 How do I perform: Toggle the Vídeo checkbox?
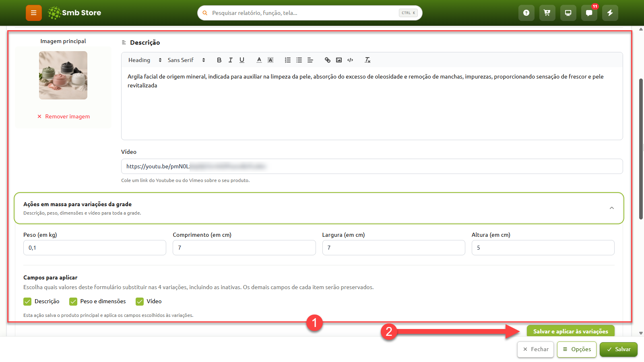(x=140, y=301)
